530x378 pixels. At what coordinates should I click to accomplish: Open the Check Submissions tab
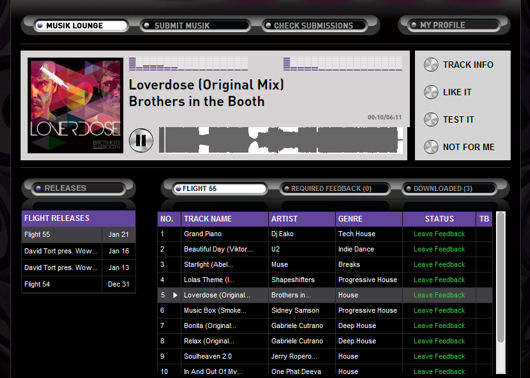click(x=314, y=26)
